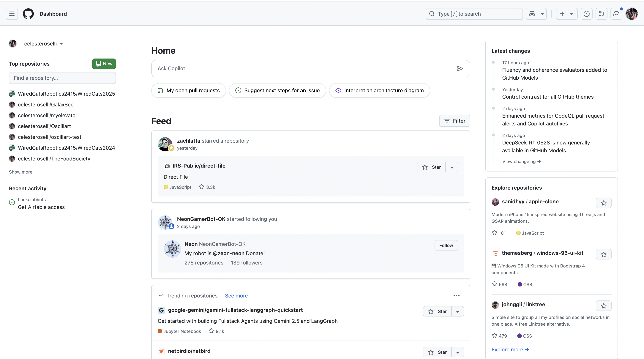Open the trending repositories ellipsis menu

coord(457,295)
